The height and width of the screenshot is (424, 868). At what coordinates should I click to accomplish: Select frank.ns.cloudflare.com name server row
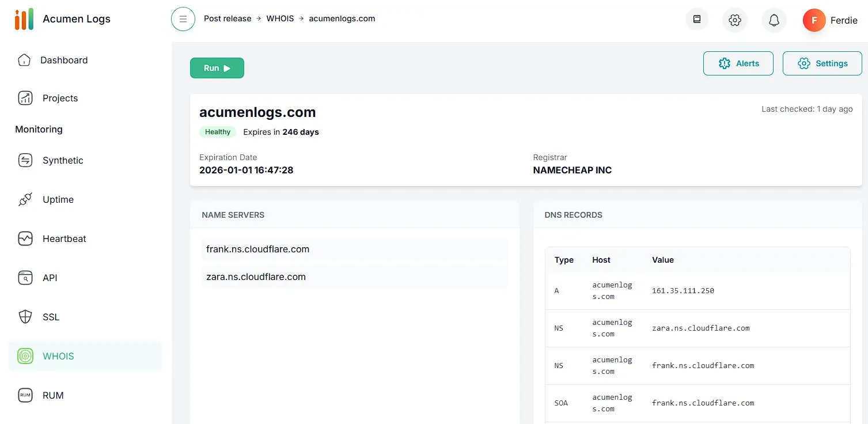355,249
